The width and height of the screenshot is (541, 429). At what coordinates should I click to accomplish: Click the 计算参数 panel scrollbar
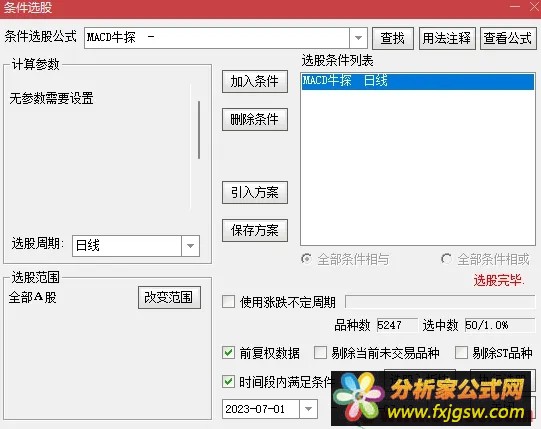[199, 130]
